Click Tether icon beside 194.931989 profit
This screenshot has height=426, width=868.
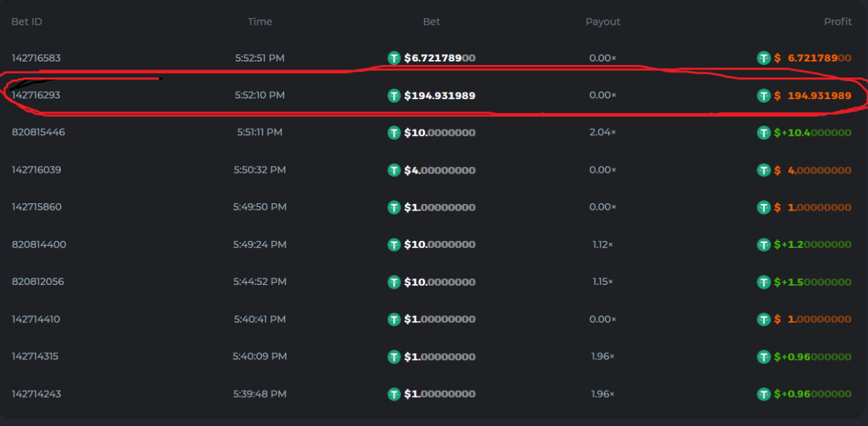click(764, 95)
